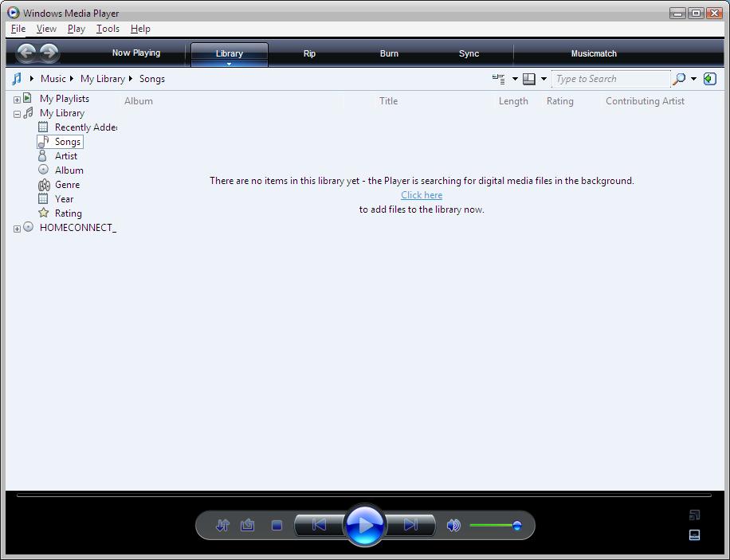Switch to the Rip tab
Image resolution: width=730 pixels, height=560 pixels.
309,53
